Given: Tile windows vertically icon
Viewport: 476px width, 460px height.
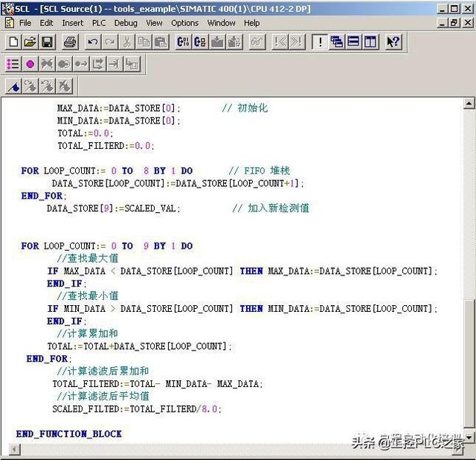Looking at the screenshot, I should 370,42.
